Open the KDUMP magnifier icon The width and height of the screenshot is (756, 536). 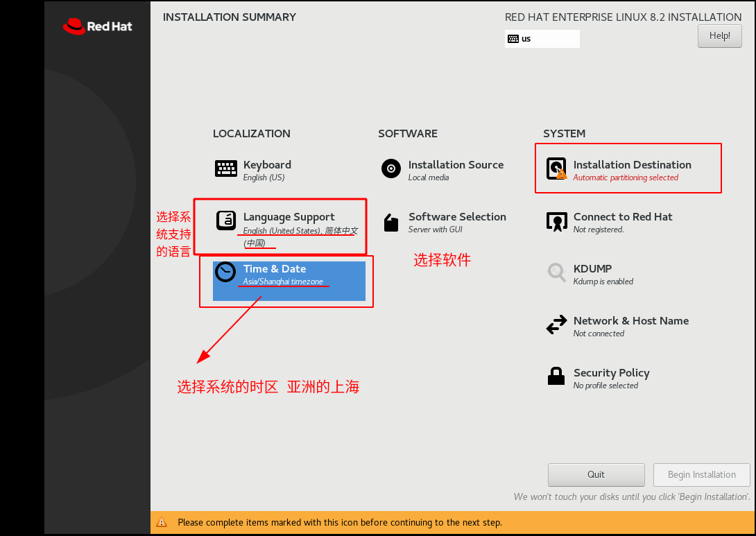[556, 273]
